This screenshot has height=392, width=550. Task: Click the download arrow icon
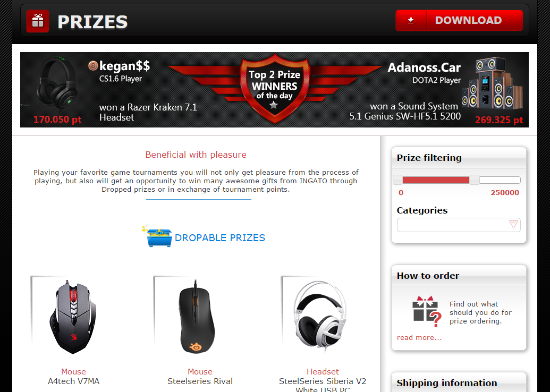411,20
